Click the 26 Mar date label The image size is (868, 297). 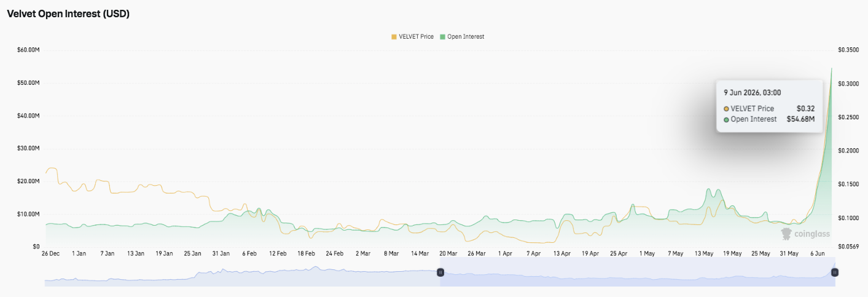(477, 253)
